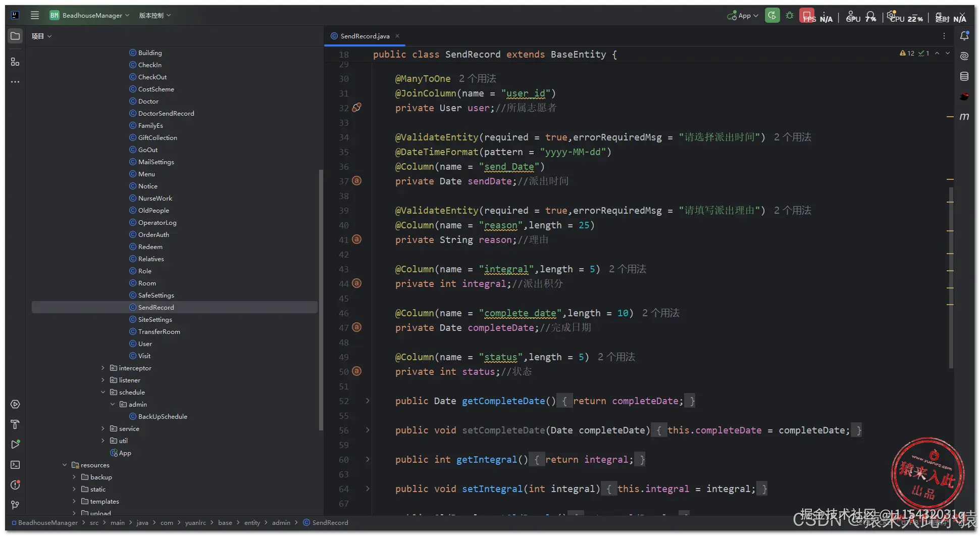Close the SendRecord.java tab
980x536 pixels.
(397, 36)
